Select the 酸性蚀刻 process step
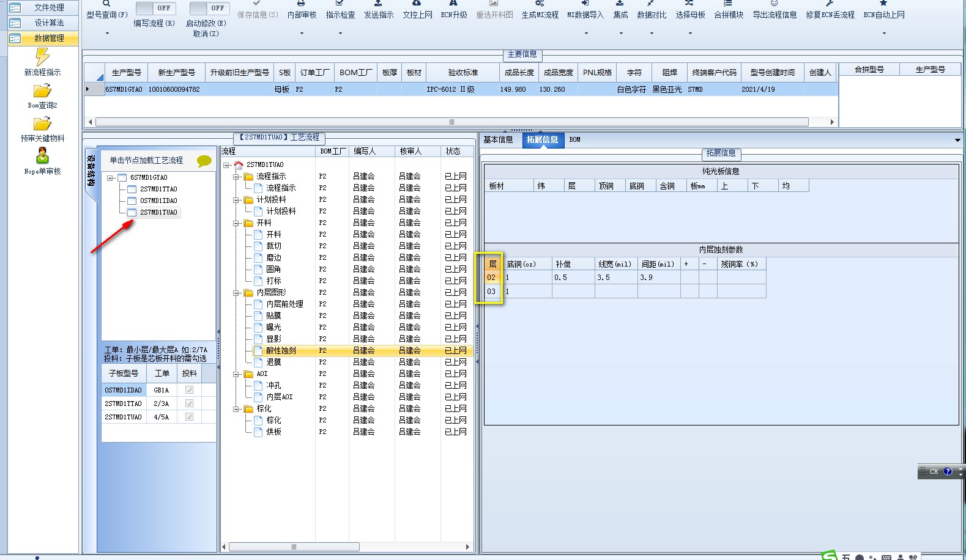This screenshot has height=560, width=966. click(x=281, y=350)
